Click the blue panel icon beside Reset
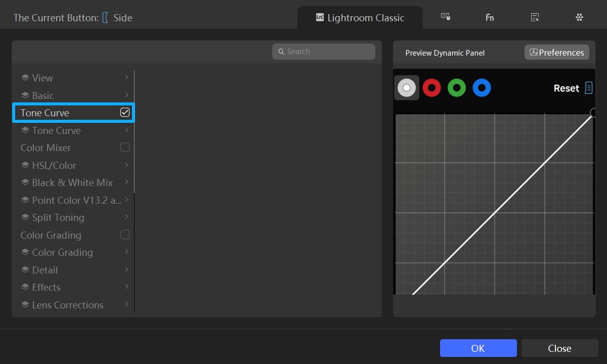Image resolution: width=607 pixels, height=364 pixels. (x=589, y=88)
